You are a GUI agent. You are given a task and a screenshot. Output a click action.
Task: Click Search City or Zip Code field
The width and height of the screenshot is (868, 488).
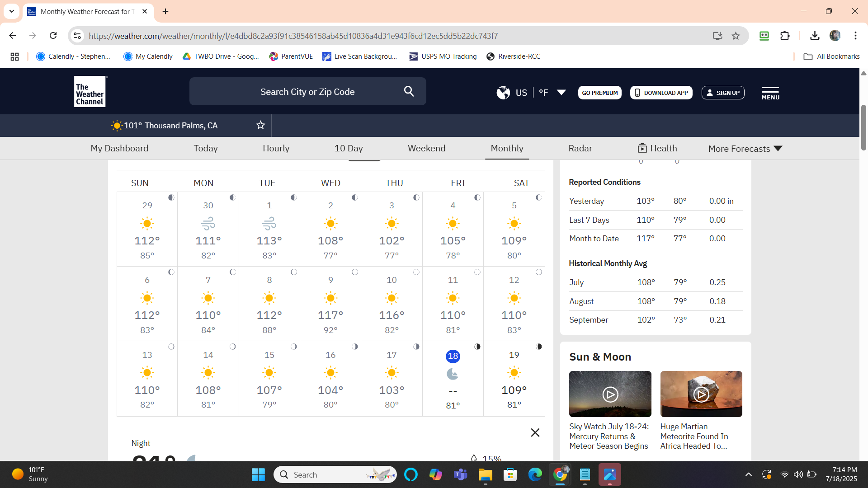[307, 92]
